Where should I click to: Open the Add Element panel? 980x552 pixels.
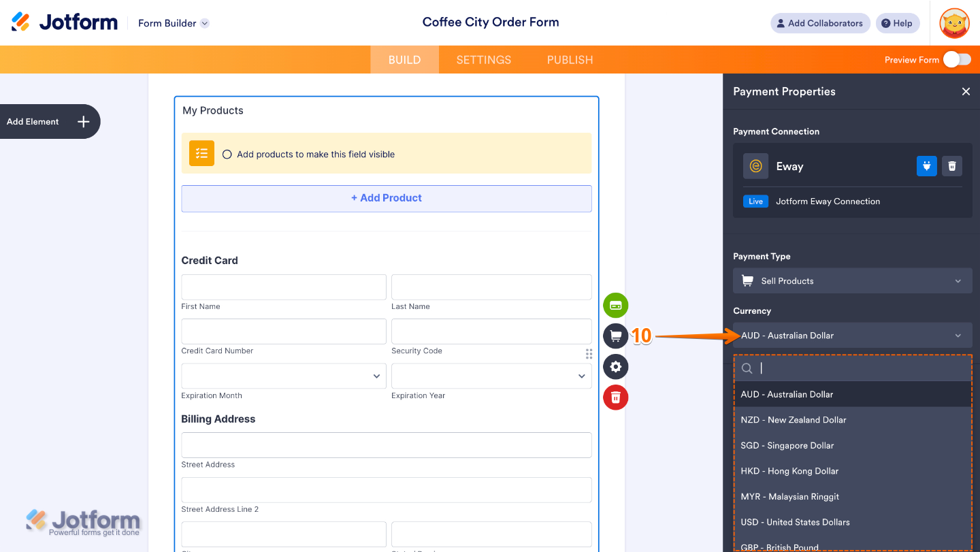(x=50, y=122)
